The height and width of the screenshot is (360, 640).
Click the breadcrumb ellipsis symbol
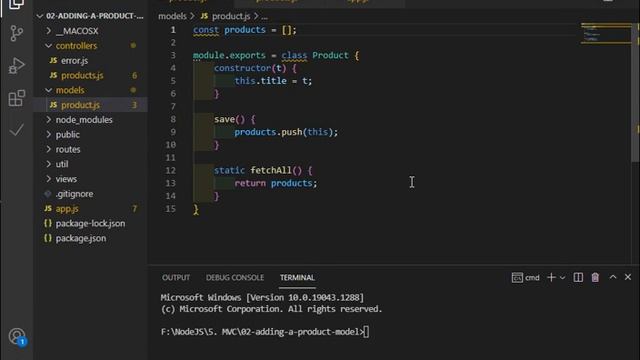coord(264,17)
